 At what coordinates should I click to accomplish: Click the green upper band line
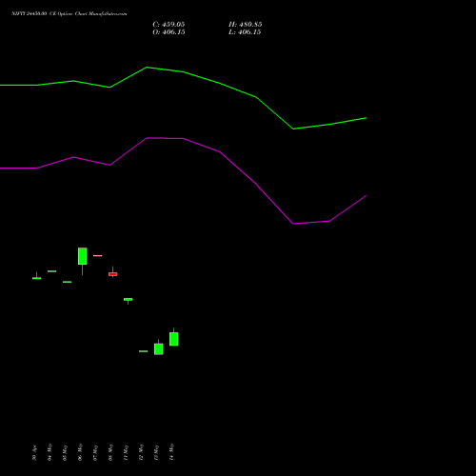point(183,72)
